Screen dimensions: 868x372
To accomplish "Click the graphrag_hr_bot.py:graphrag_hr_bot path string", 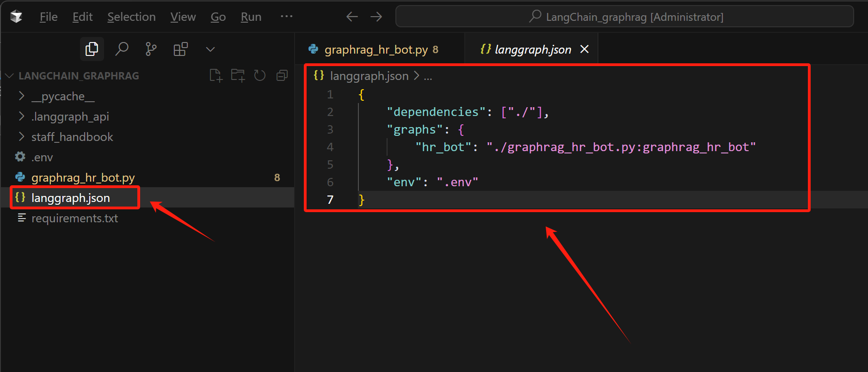I will click(x=621, y=147).
